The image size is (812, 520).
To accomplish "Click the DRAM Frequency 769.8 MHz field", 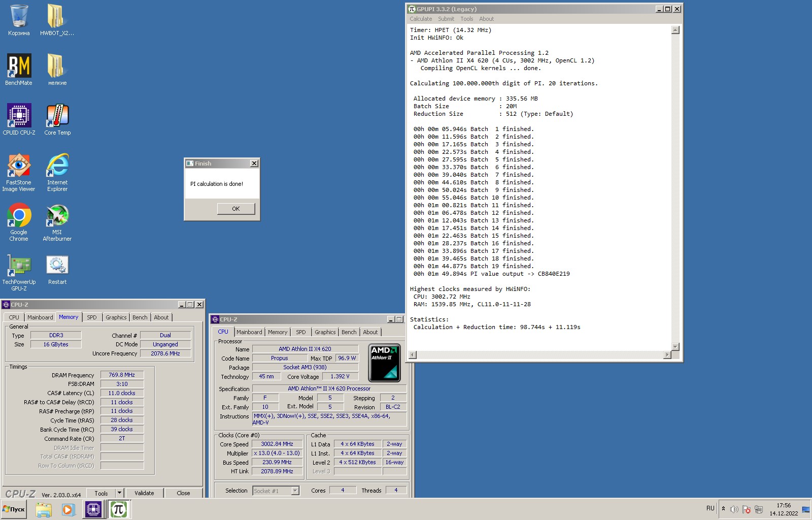I will coord(122,375).
